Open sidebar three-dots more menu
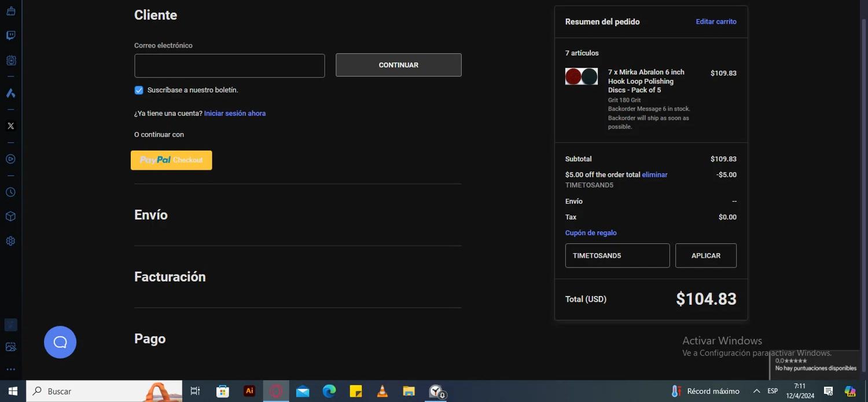Image resolution: width=868 pixels, height=402 pixels. (x=10, y=369)
